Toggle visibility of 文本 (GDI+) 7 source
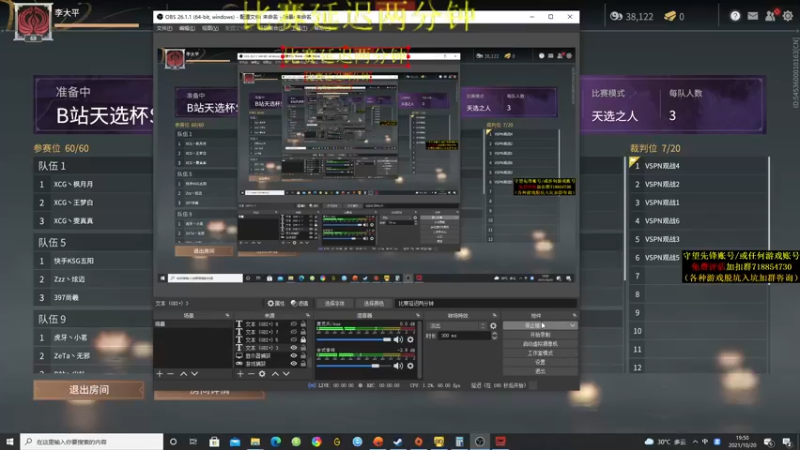 pos(293,332)
